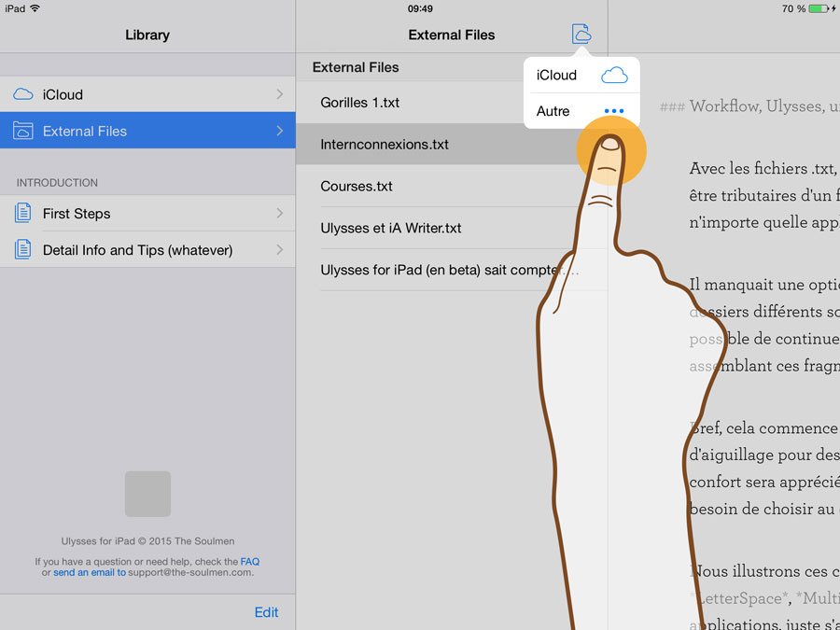
Task: Choose Autre in the popover menu
Action: [x=581, y=111]
